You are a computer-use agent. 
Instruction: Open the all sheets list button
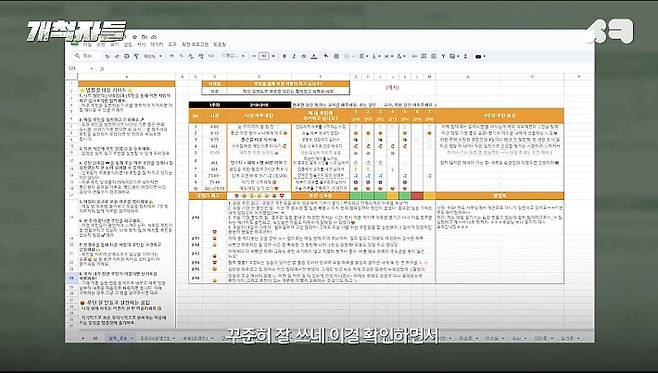coord(95,338)
